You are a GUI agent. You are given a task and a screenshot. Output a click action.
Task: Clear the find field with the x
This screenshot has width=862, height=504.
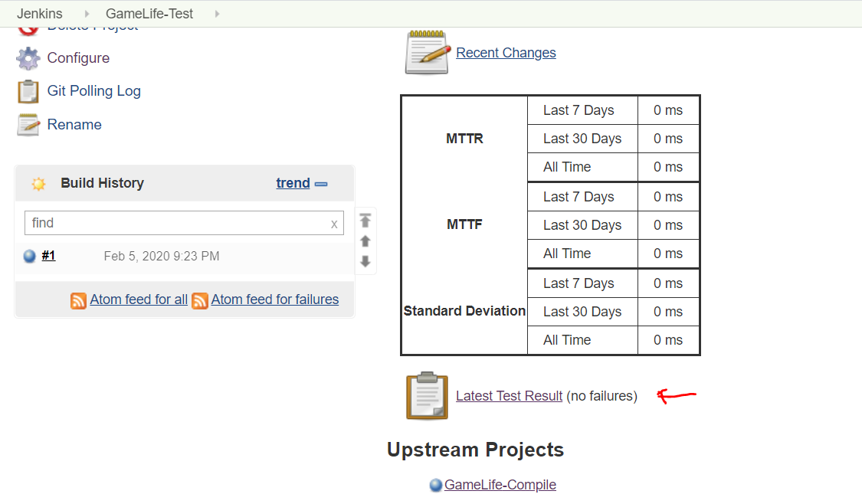pyautogui.click(x=334, y=224)
